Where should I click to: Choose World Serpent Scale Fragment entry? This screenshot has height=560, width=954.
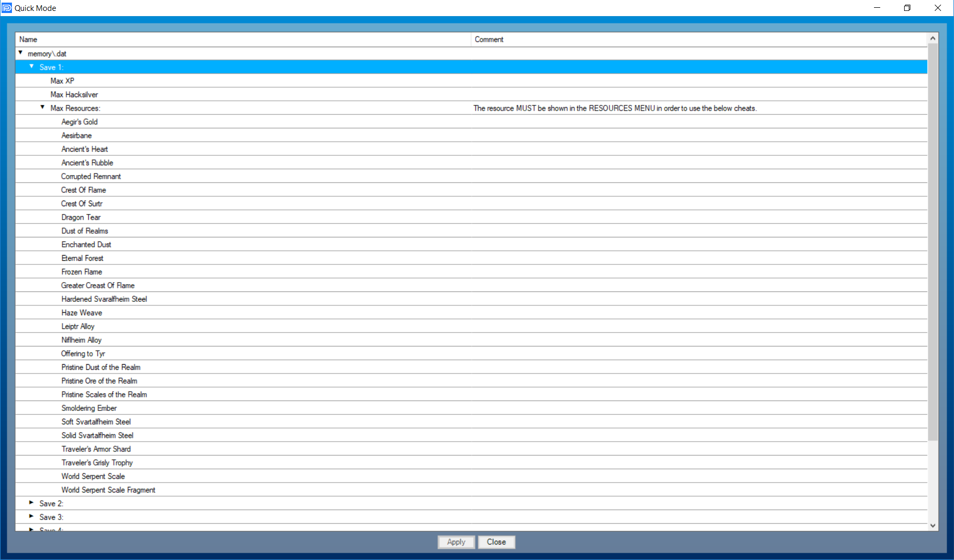click(x=108, y=490)
